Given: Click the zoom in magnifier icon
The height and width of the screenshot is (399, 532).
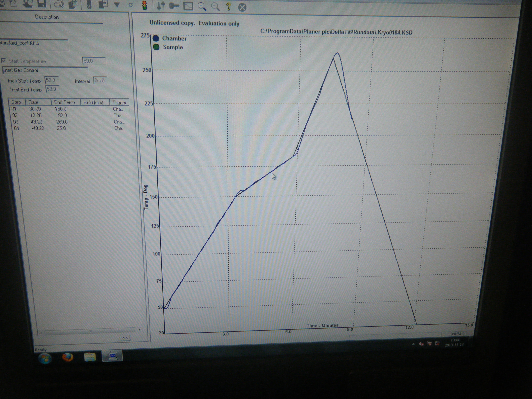Looking at the screenshot, I should [202, 7].
